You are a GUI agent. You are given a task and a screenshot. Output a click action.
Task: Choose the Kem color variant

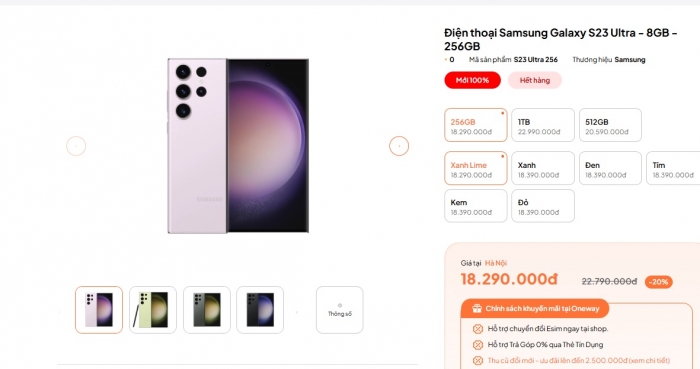tap(476, 206)
